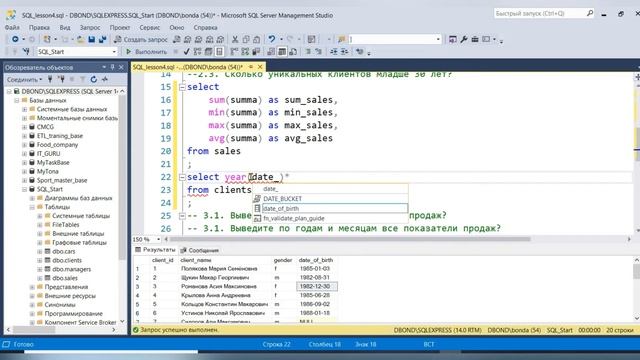Open a Database Engine Query icon
640x360 pixels.
coord(176,39)
